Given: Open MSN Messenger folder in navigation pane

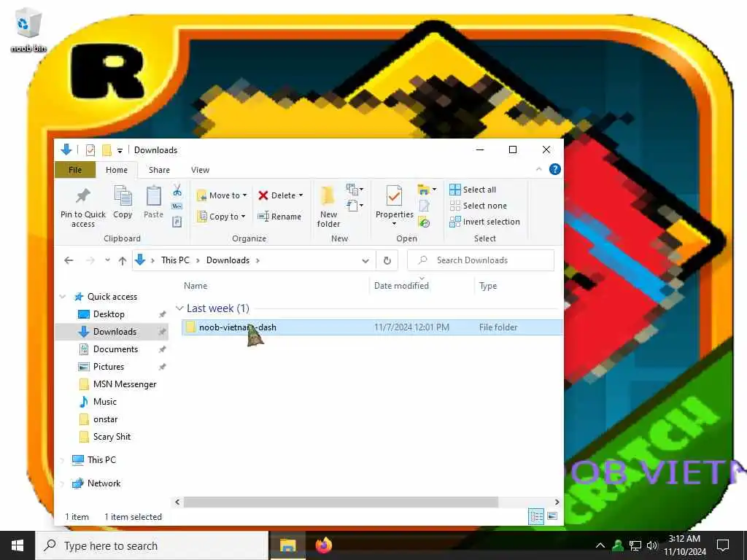Looking at the screenshot, I should click(125, 384).
